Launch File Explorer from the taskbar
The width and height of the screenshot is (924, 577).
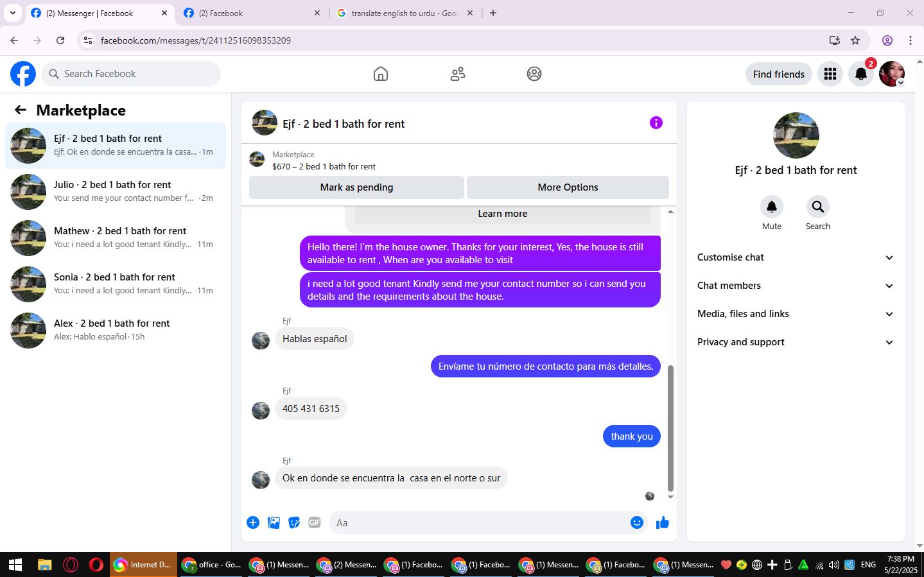44,565
